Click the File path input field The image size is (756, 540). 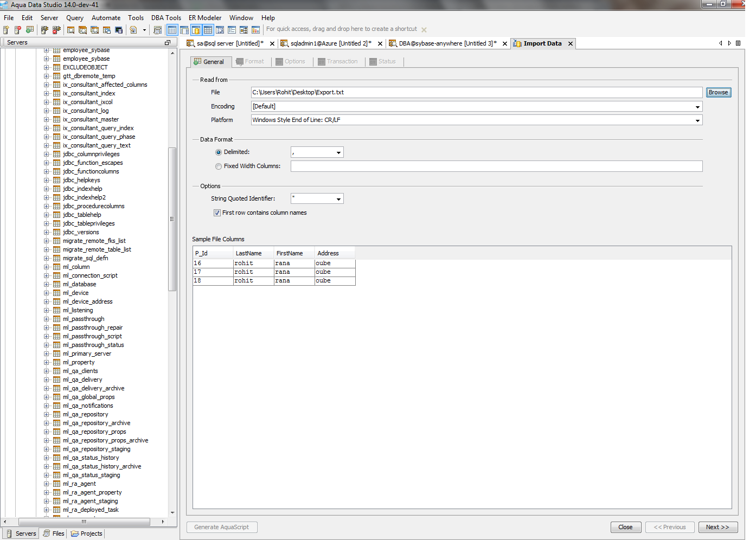pyautogui.click(x=477, y=93)
